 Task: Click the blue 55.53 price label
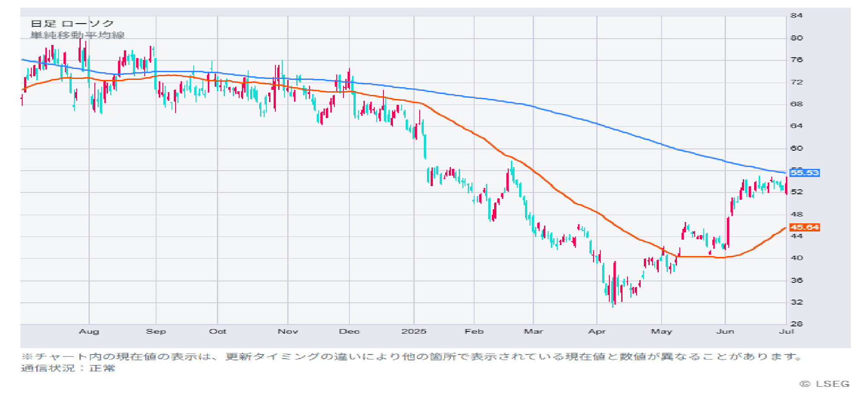pos(804,172)
